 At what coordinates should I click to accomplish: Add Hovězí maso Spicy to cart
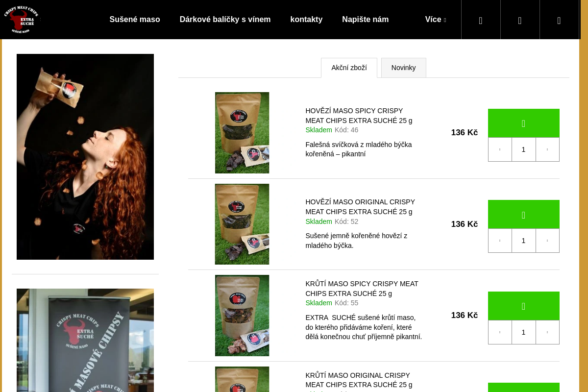tap(523, 123)
